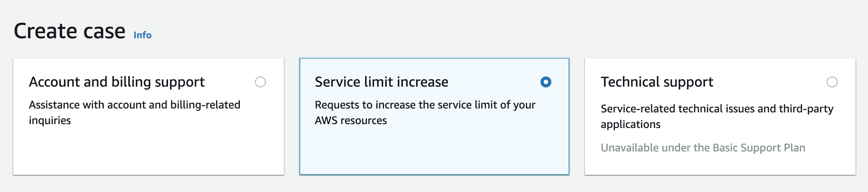Click the selected Service limit increase radio button
The width and height of the screenshot is (868, 192).
[x=546, y=82]
